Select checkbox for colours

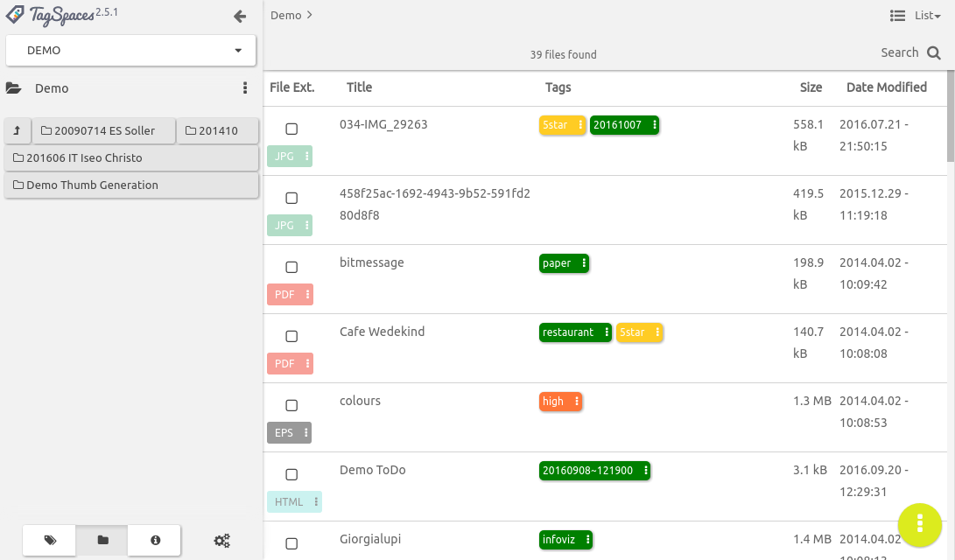(x=291, y=405)
